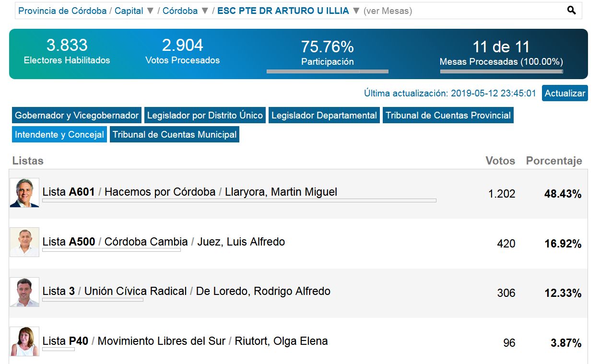
Task: Show Tribunal de Cuentas Provincial results
Action: pos(448,116)
